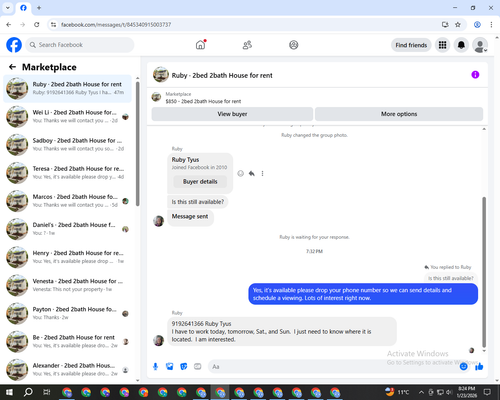Attach a photo with the image icon
This screenshot has height=400, width=500.
click(x=170, y=367)
